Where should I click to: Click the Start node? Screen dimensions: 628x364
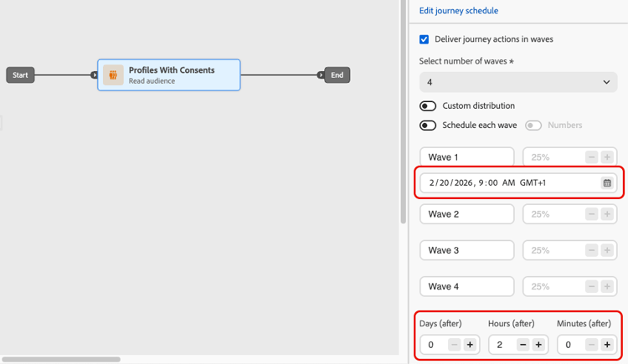coord(20,75)
